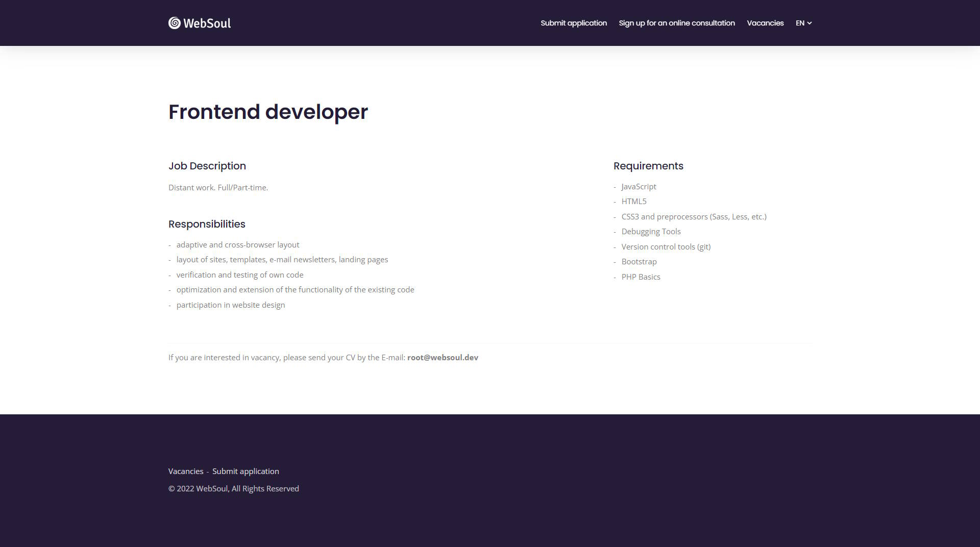Click the Responsibilities section heading
The width and height of the screenshot is (980, 547).
point(207,223)
